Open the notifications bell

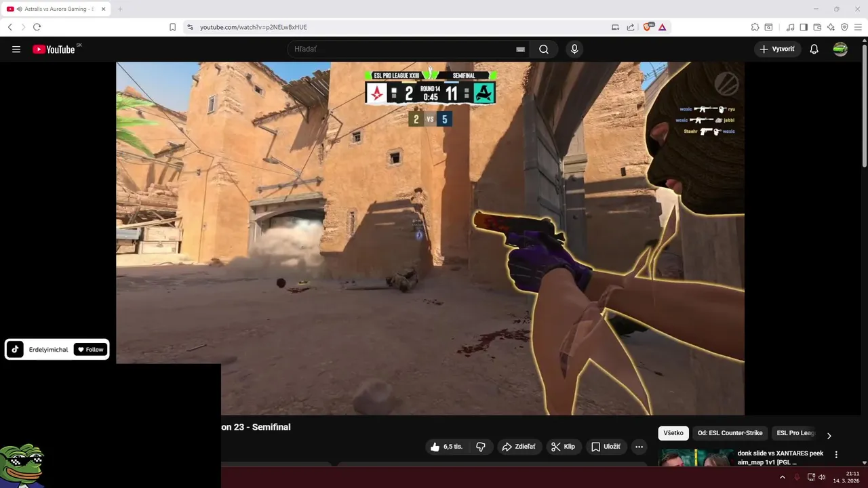814,49
